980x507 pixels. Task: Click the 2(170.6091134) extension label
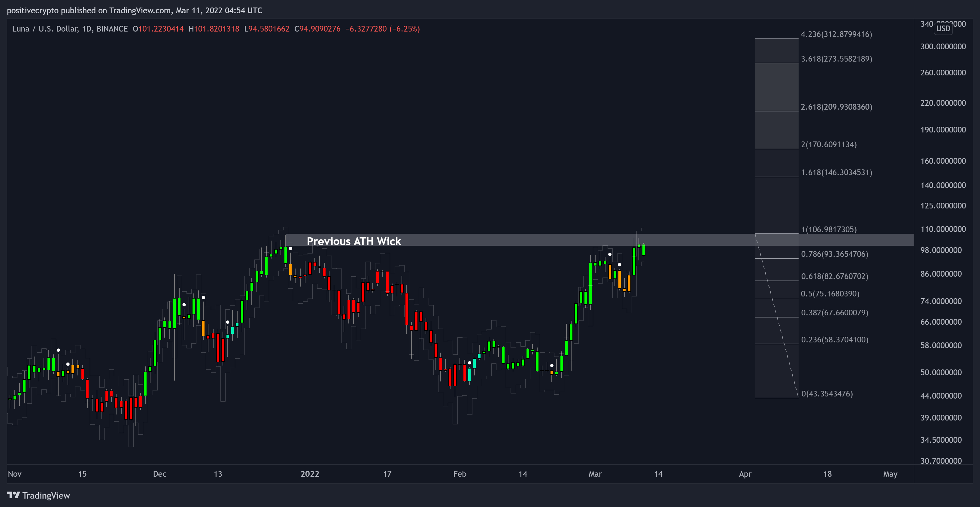(x=829, y=144)
